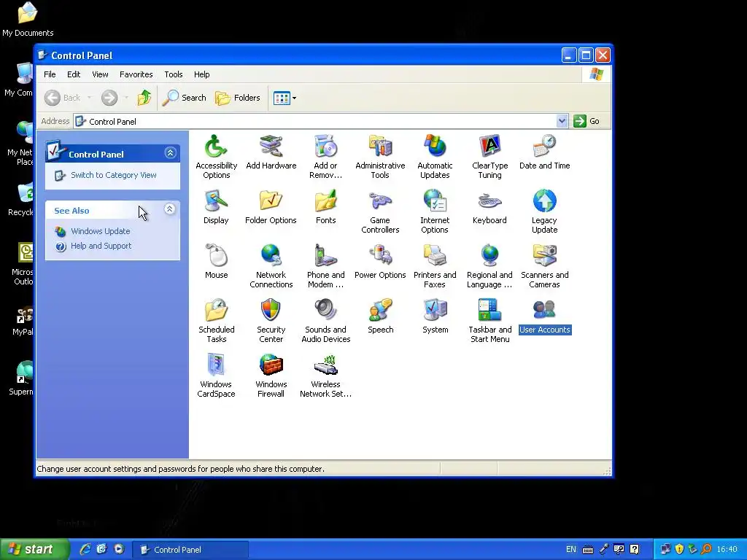Click the security shield tray icon

pyautogui.click(x=679, y=549)
